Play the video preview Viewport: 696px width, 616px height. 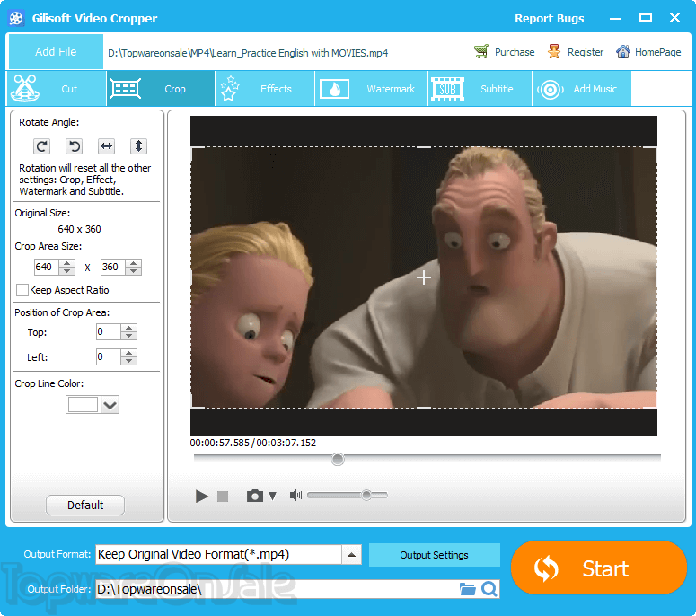202,497
